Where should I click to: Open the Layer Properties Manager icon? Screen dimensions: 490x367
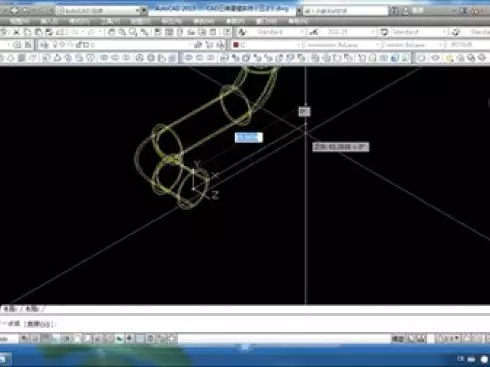tap(44, 45)
